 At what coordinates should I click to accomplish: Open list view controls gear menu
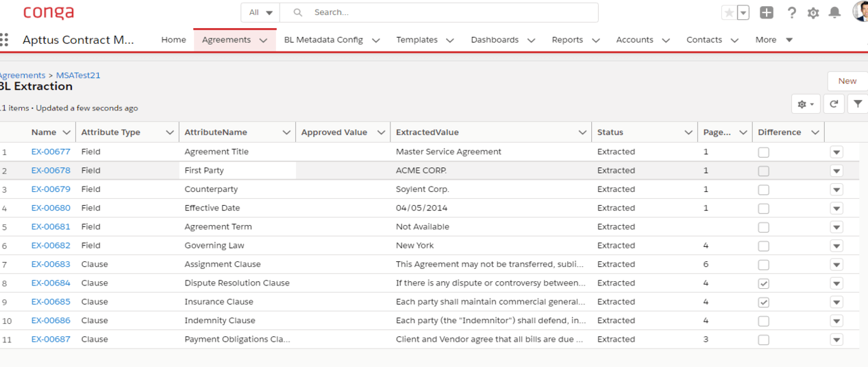pyautogui.click(x=806, y=104)
